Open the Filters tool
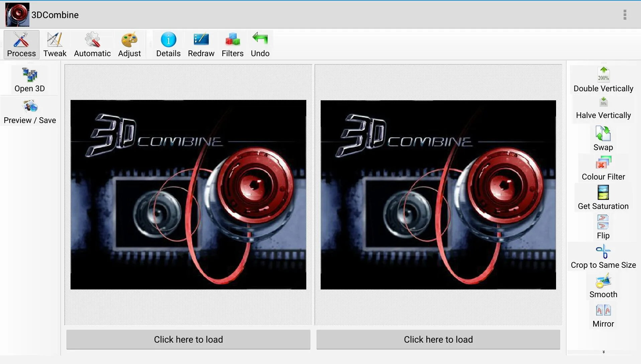The image size is (641, 364). 232,45
